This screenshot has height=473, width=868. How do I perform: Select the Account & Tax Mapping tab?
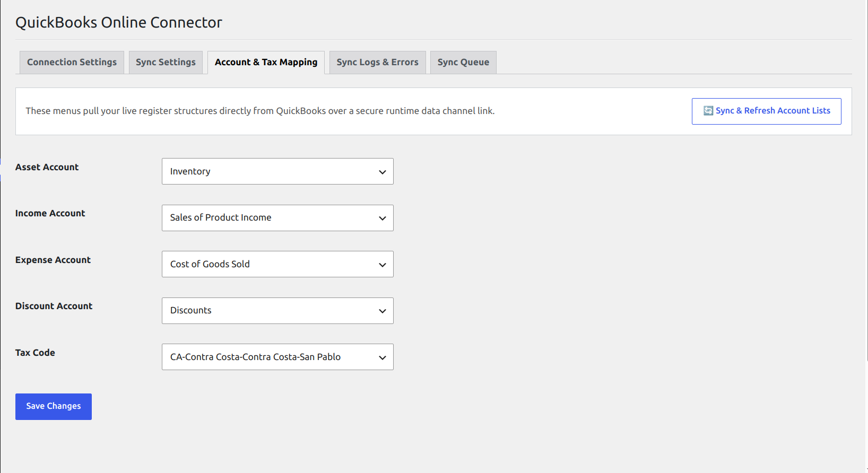pyautogui.click(x=266, y=63)
